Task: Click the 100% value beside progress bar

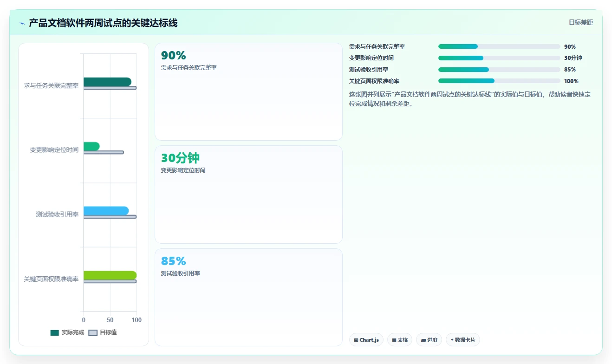Action: [571, 81]
